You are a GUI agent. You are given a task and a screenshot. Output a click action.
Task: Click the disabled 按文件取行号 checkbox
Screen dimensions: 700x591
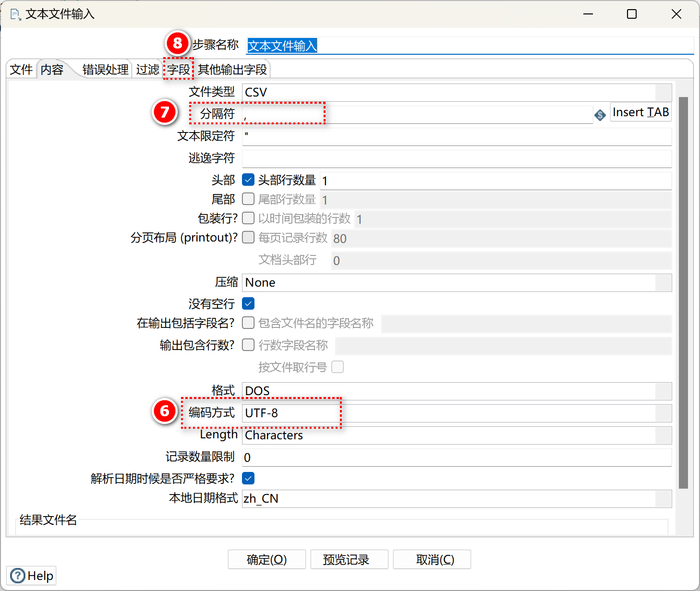point(338,367)
